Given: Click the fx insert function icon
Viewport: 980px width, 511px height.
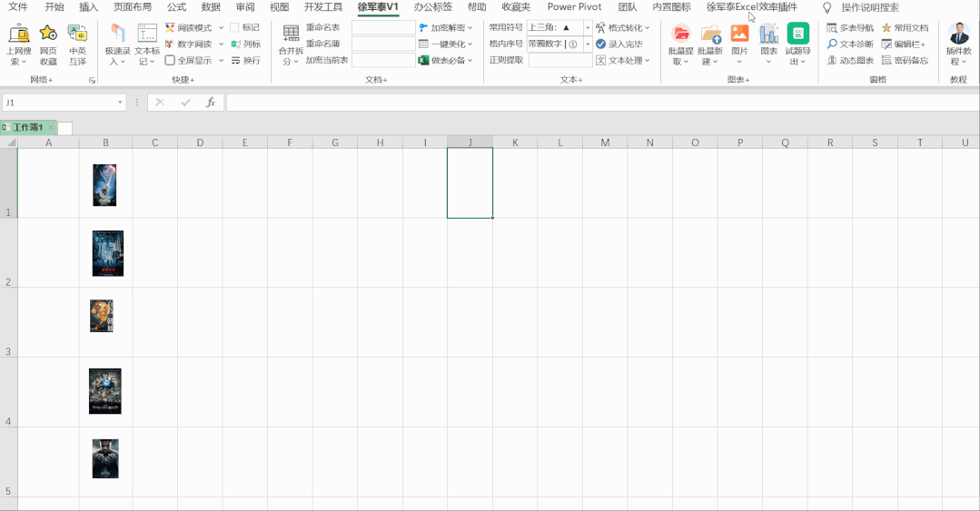Looking at the screenshot, I should click(211, 103).
